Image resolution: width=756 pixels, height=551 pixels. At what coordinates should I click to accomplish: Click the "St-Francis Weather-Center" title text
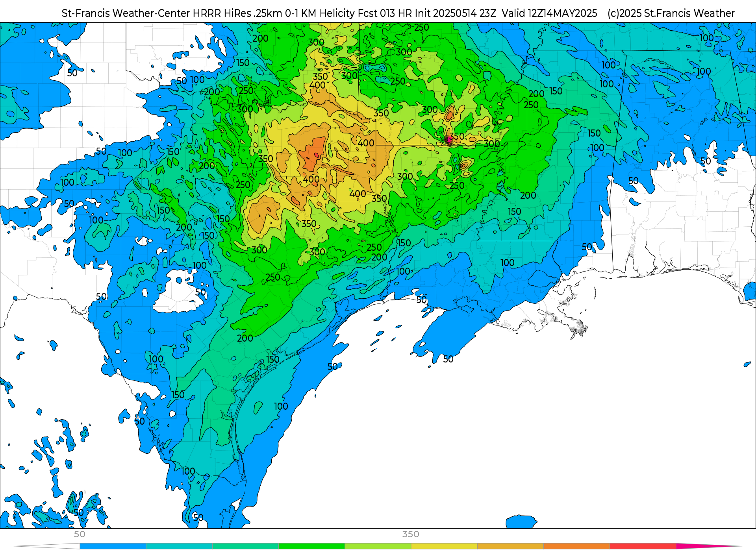(126, 13)
